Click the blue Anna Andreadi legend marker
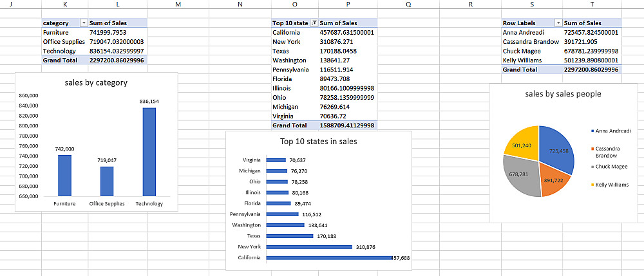Viewport: 644px width, 276px height. 592,131
